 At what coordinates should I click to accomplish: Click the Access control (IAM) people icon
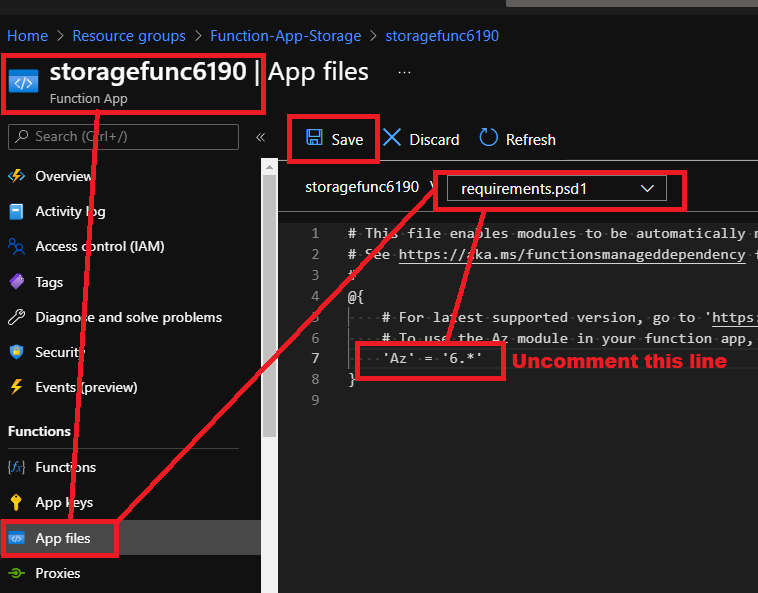click(16, 246)
